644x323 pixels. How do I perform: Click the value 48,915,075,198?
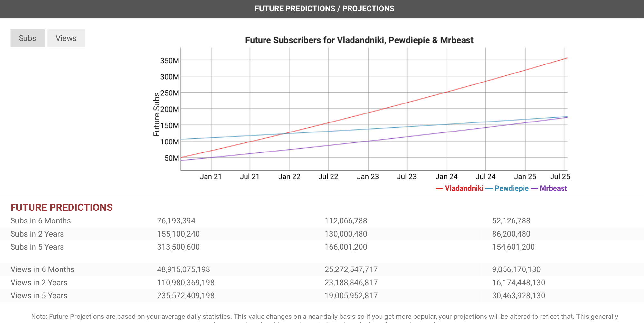[x=184, y=269]
